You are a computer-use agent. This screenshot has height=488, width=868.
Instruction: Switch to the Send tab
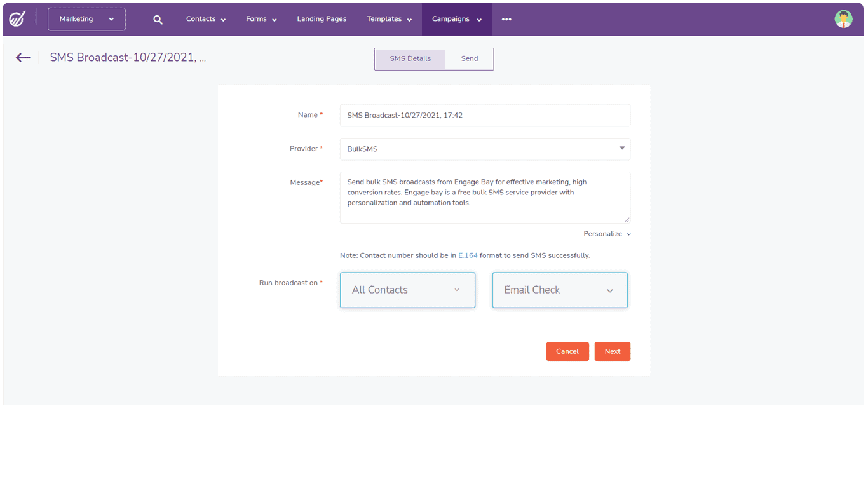pyautogui.click(x=469, y=58)
